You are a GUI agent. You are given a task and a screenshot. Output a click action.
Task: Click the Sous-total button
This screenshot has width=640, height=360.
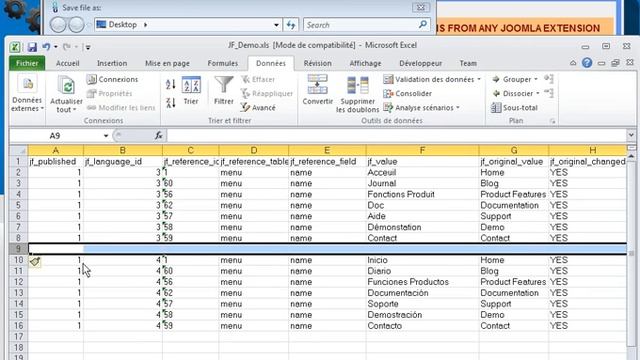[514, 108]
